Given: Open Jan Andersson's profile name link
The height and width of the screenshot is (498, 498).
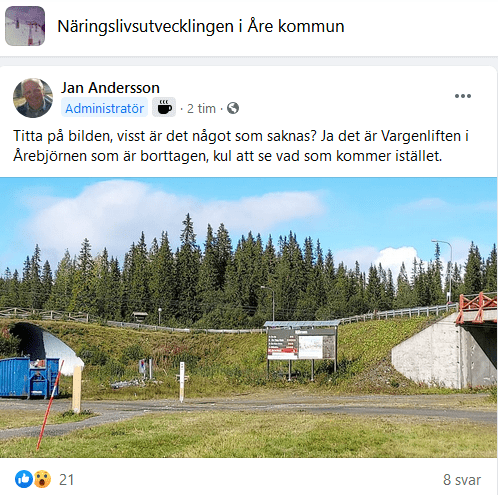Looking at the screenshot, I should [110, 88].
